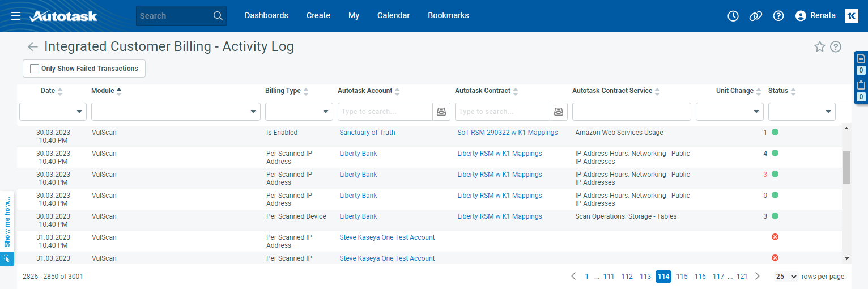The width and height of the screenshot is (868, 289).
Task: Focus the header Search field
Action: click(x=175, y=16)
